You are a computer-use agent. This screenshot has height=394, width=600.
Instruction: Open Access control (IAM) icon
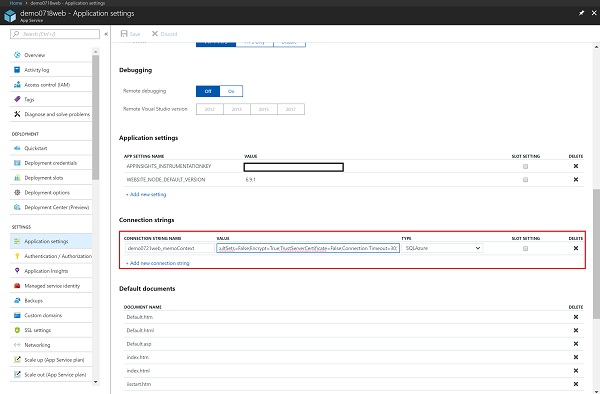[17, 85]
